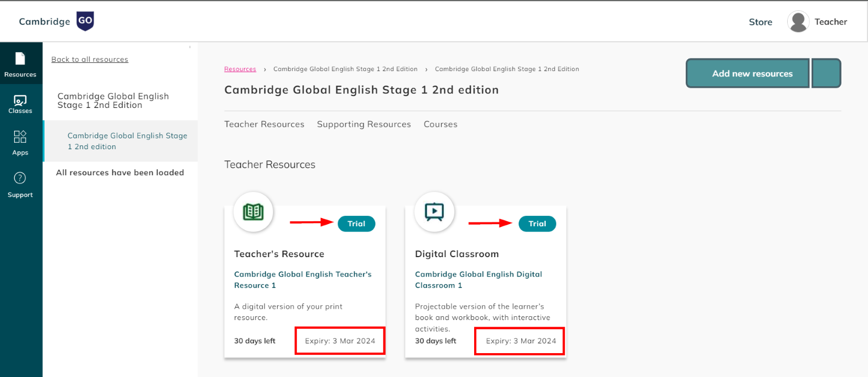Click the Digital Classroom presentation icon
The image size is (868, 377).
pos(434,212)
